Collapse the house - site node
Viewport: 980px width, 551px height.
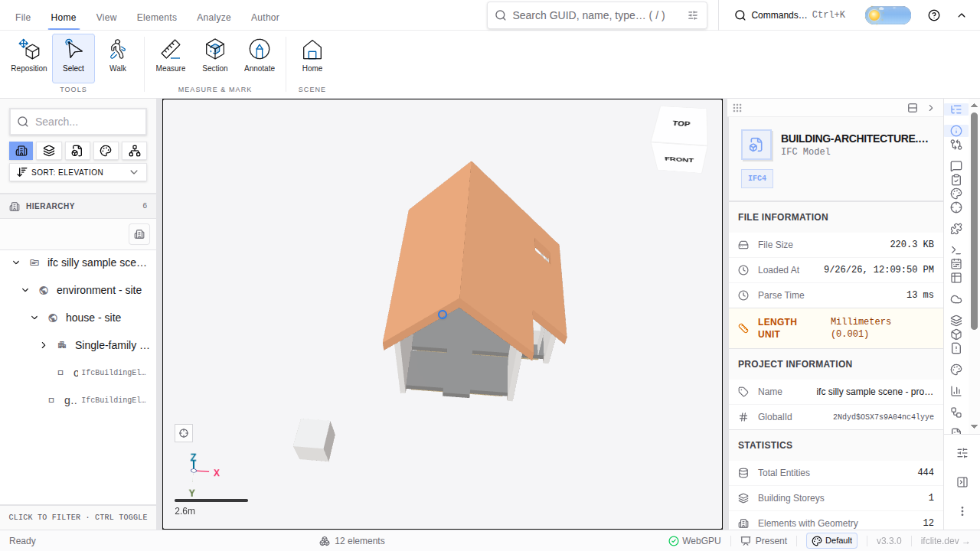34,318
